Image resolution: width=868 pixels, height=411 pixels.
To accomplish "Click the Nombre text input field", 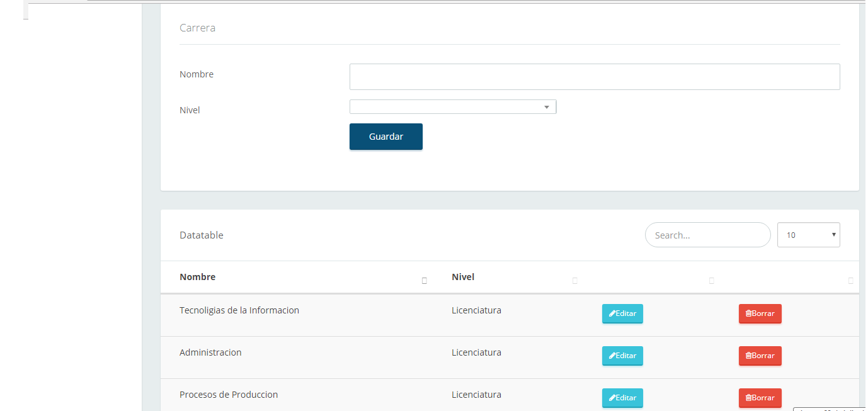I will 595,77.
